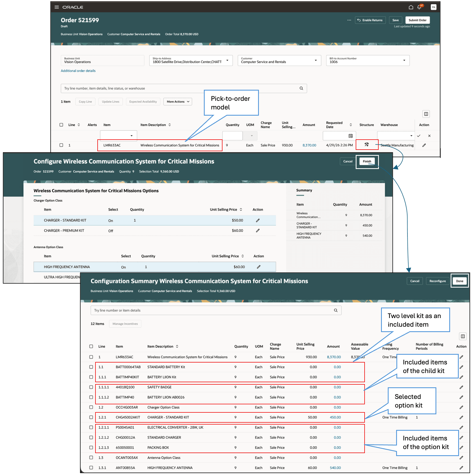Check the STANDARD CHARGER line checkbox

[91, 437]
